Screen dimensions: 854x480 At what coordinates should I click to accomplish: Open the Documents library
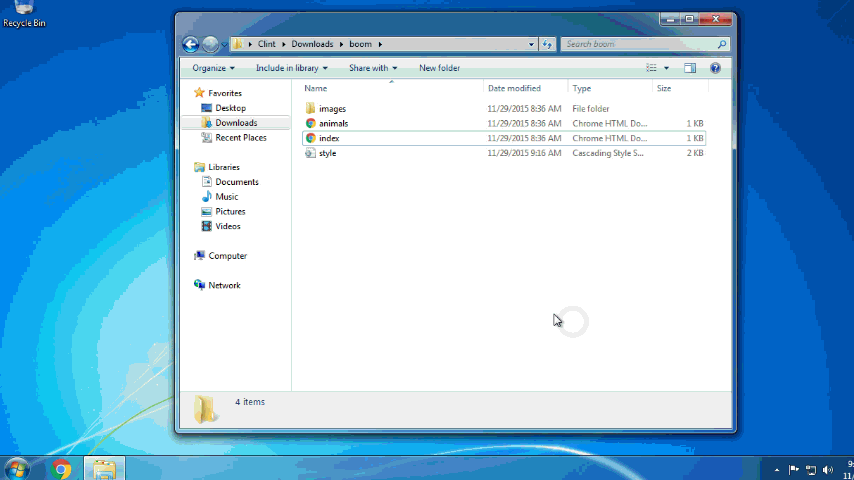click(x=237, y=182)
